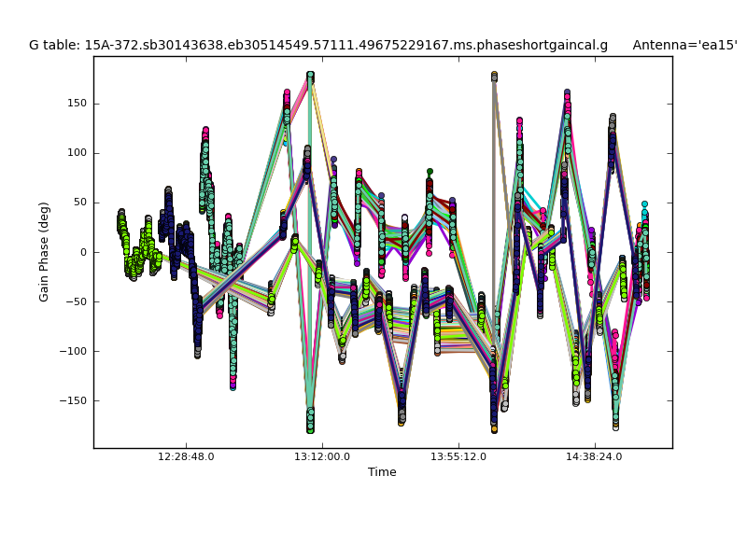Click the Antenna='ea15' label in the title
This screenshot has height=560, width=747.
tap(684, 45)
